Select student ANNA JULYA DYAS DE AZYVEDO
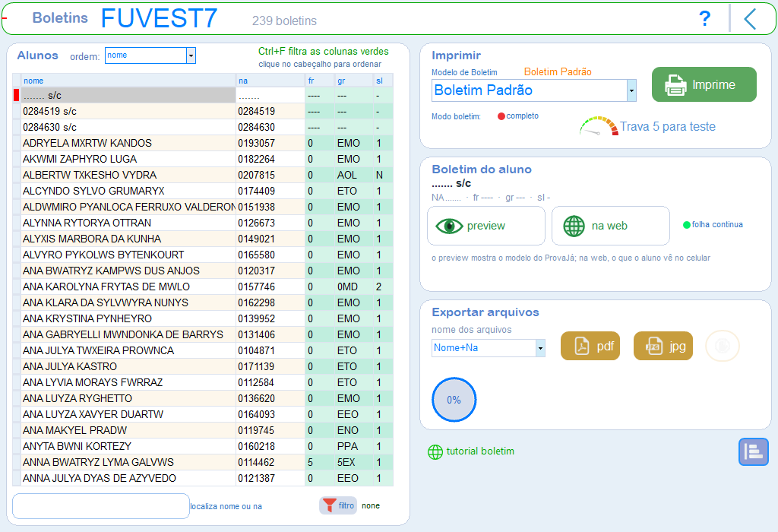Screen dimensions: 778x532 pyautogui.click(x=128, y=478)
